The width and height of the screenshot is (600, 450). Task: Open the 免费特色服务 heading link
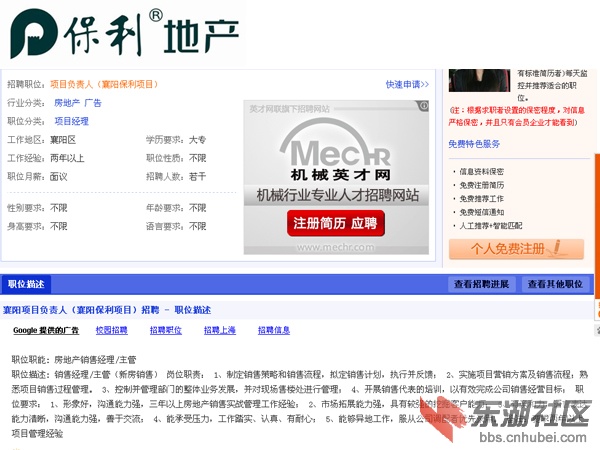474,144
